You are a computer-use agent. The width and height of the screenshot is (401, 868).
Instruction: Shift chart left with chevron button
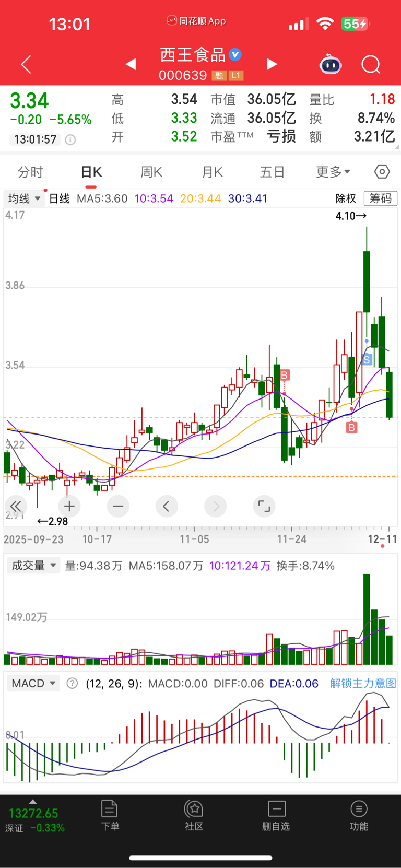click(x=167, y=506)
